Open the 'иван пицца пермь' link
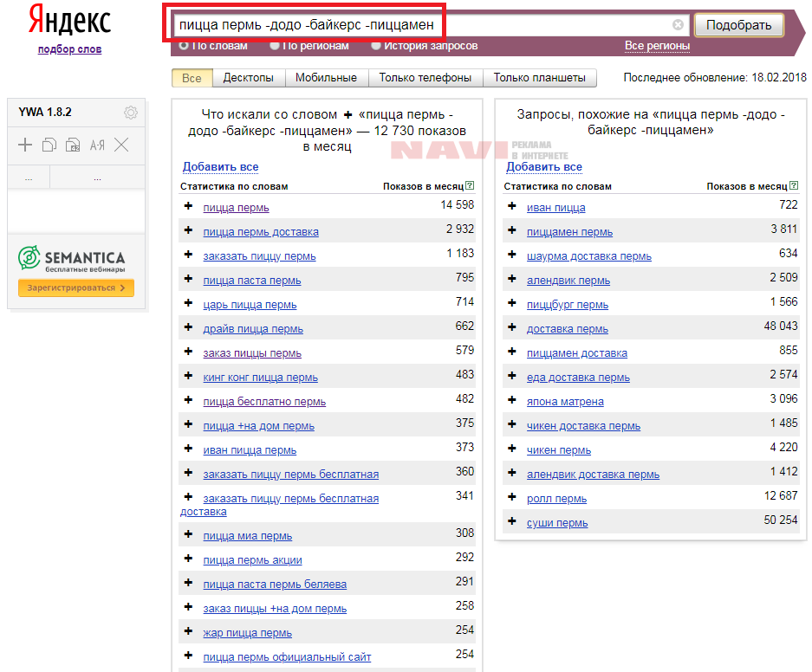This screenshot has width=812, height=672. tap(250, 450)
